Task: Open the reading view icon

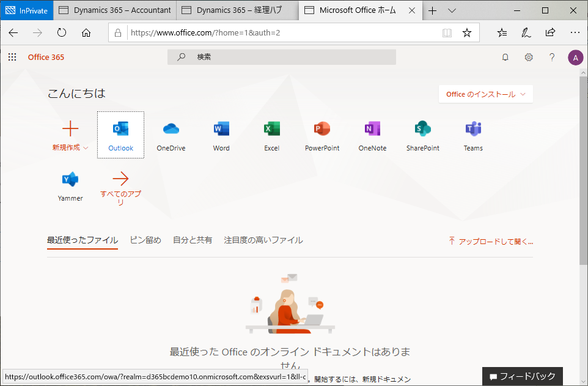Action: click(447, 32)
